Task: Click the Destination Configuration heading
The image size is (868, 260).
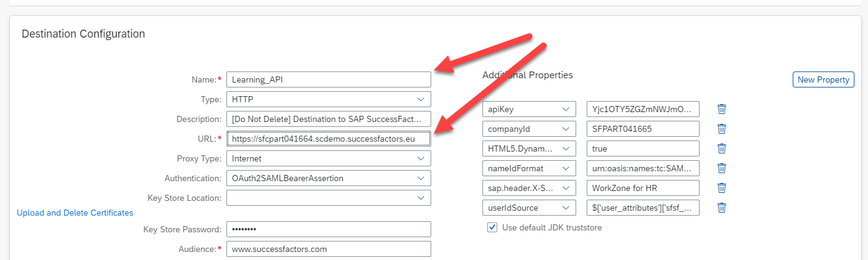Action: tap(83, 34)
